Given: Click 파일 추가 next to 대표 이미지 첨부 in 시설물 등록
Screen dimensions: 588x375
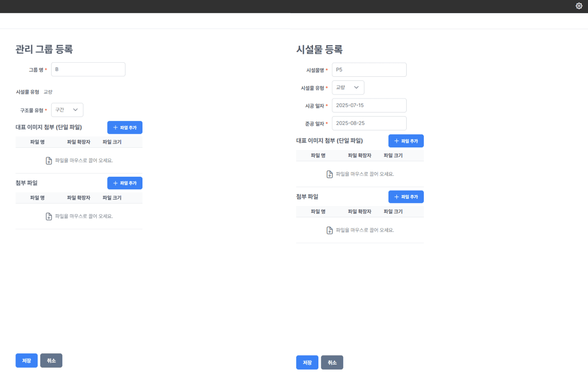Looking at the screenshot, I should coord(406,141).
